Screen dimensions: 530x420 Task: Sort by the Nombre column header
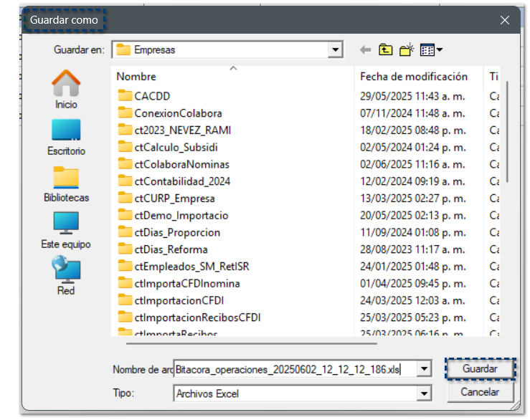coord(232,77)
